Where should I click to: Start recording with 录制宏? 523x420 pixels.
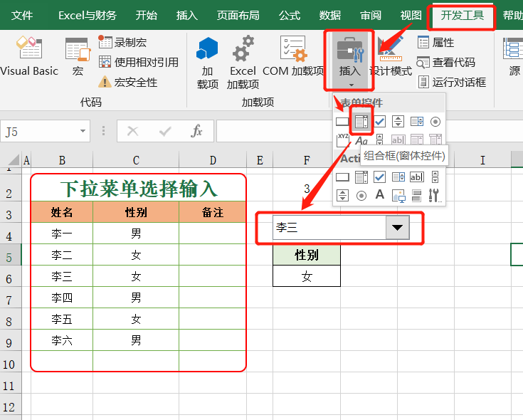point(122,43)
